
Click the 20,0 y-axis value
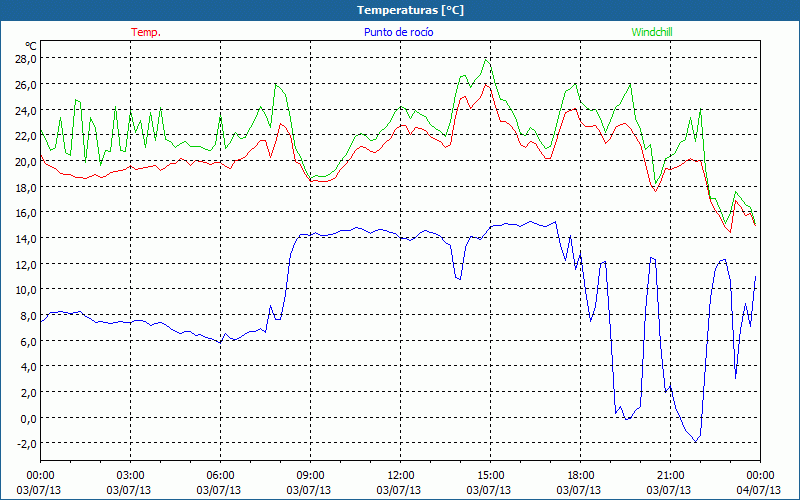[26, 162]
